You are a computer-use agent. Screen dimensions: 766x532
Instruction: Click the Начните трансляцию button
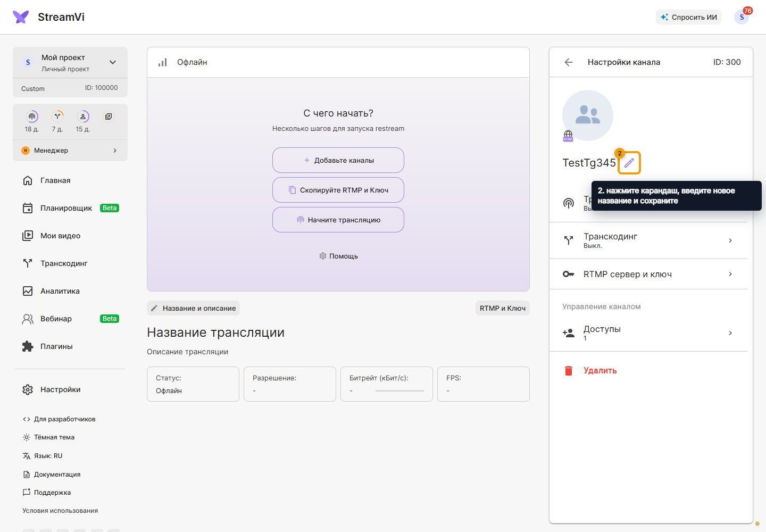pyautogui.click(x=338, y=220)
